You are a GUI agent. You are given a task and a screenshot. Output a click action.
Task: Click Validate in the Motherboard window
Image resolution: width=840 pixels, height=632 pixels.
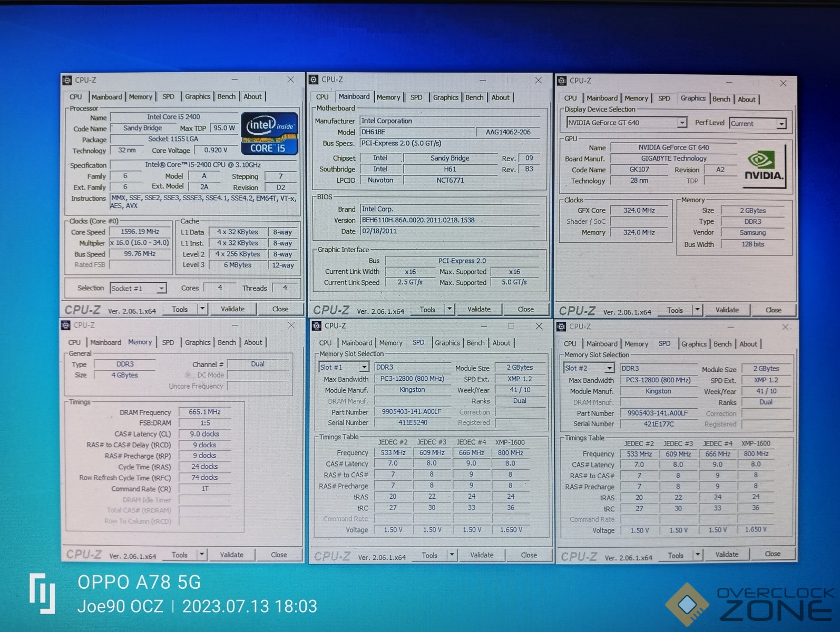pos(479,309)
